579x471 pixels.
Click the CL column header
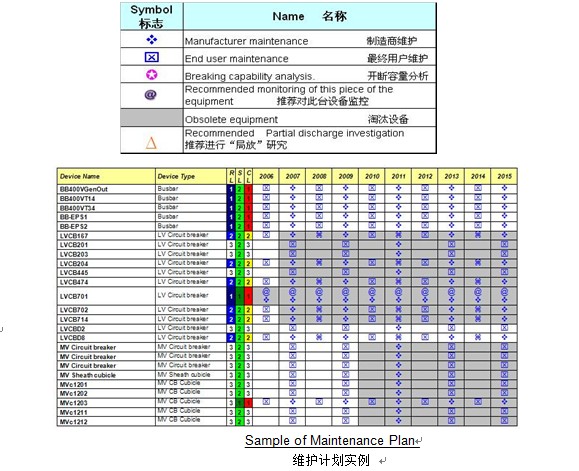tap(249, 176)
